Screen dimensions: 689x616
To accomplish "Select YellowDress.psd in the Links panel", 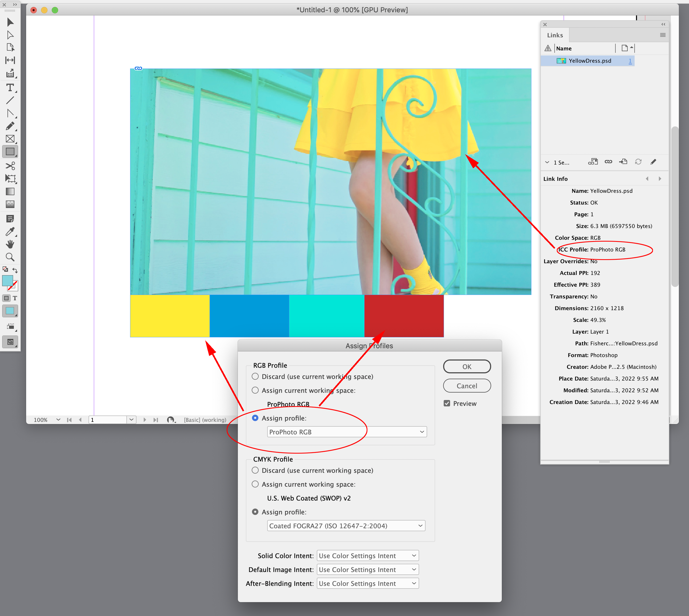I will click(x=590, y=61).
